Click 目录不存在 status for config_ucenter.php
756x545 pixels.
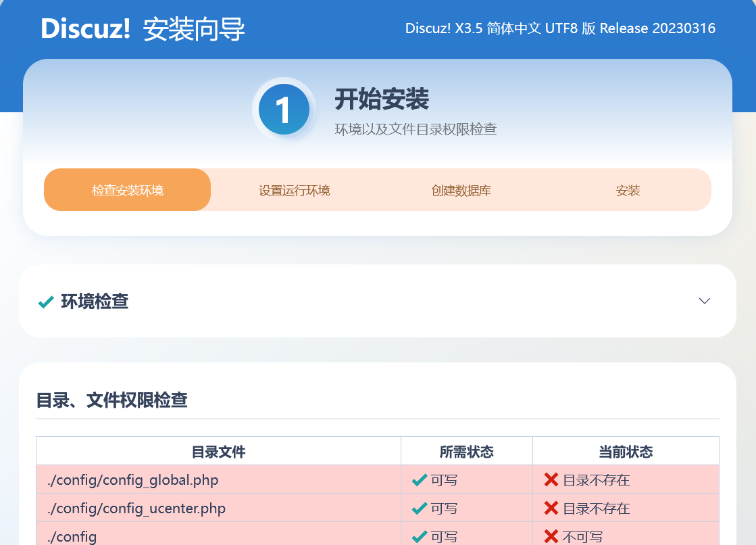click(597, 508)
